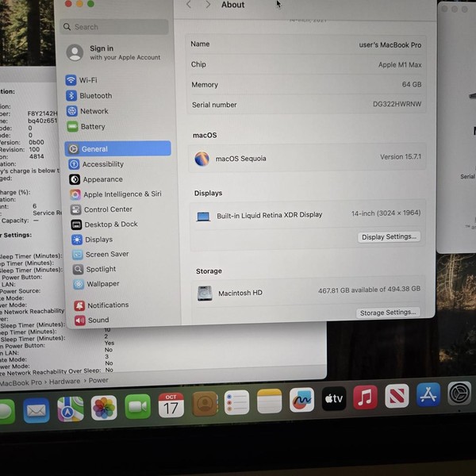This screenshot has height=476, width=476.
Task: Open Display Settings button
Action: tap(389, 236)
